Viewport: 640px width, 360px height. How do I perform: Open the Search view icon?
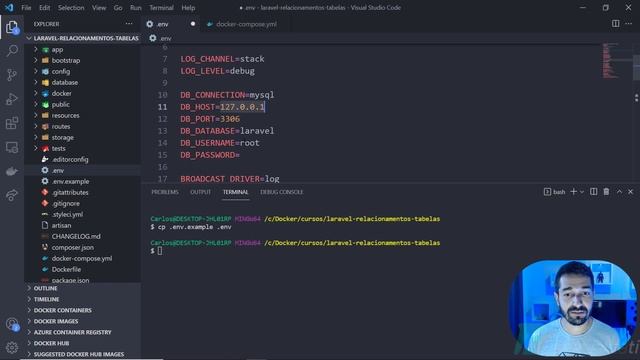(x=12, y=51)
